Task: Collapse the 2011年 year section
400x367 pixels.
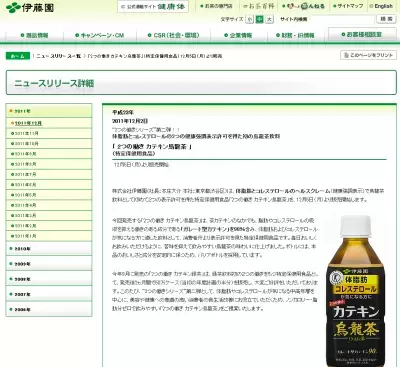Action: [49, 111]
